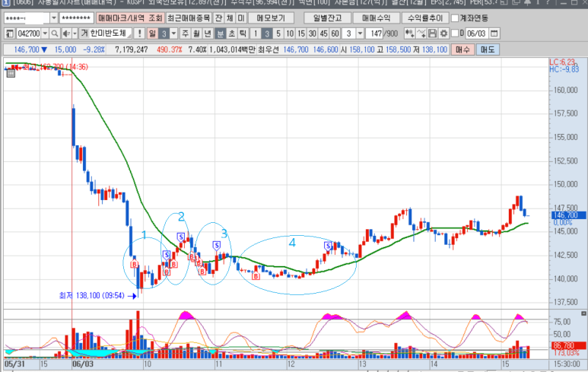588x372 pixels.
Task: Expand the minute interval dropdown next to 60
Action: (359, 33)
